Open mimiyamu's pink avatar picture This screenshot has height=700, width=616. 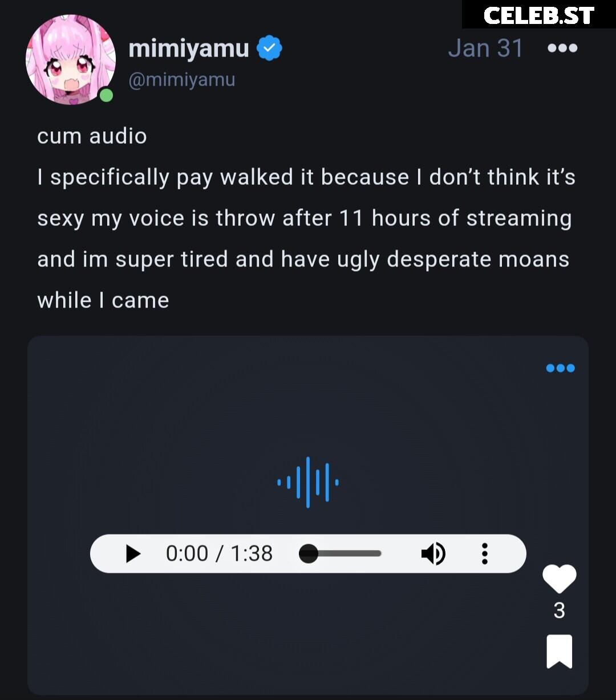point(70,60)
